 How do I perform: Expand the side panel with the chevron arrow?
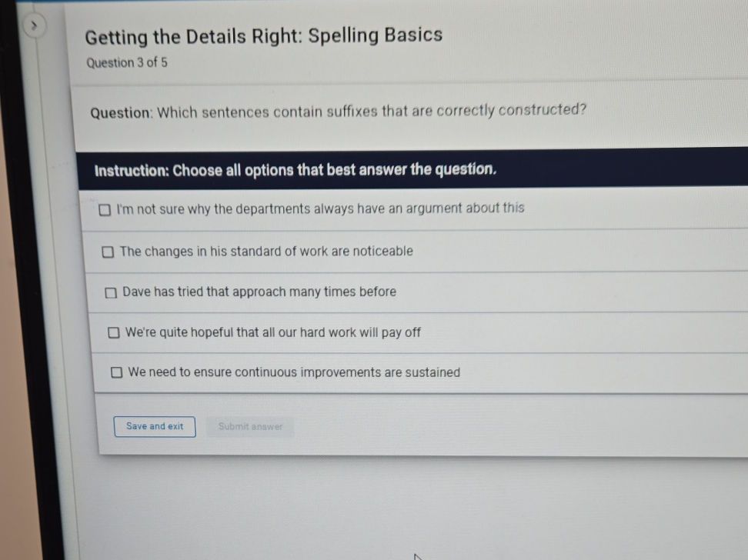(x=35, y=25)
